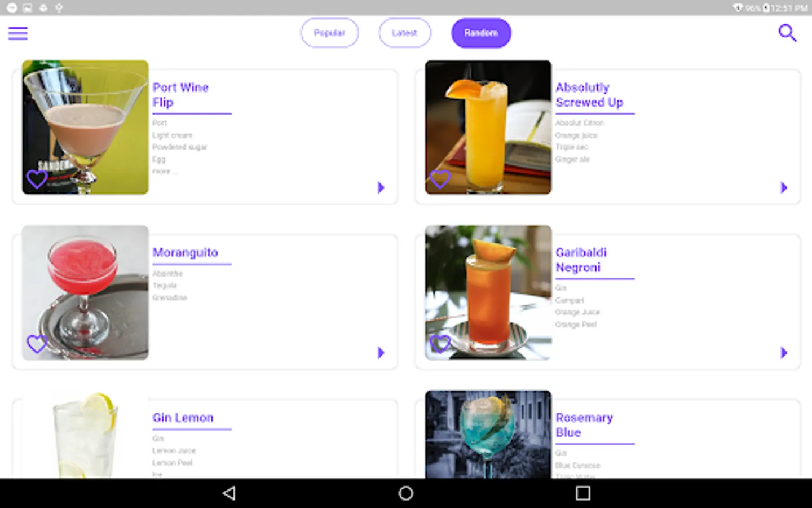Open the Gin Lemon title
This screenshot has width=812, height=508.
point(183,418)
